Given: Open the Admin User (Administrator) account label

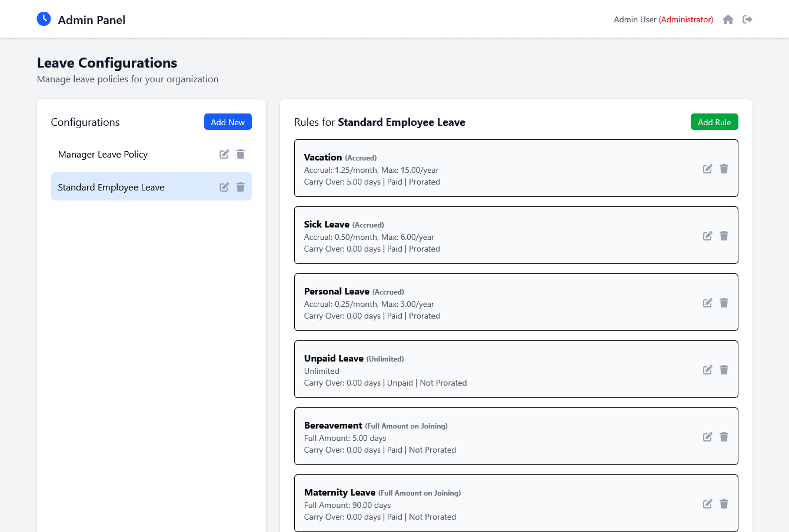Looking at the screenshot, I should 663,19.
